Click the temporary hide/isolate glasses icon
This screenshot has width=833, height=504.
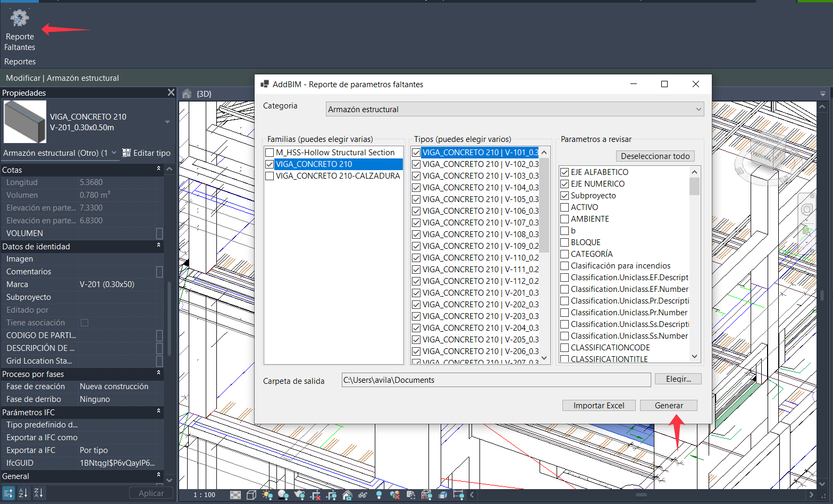(363, 495)
